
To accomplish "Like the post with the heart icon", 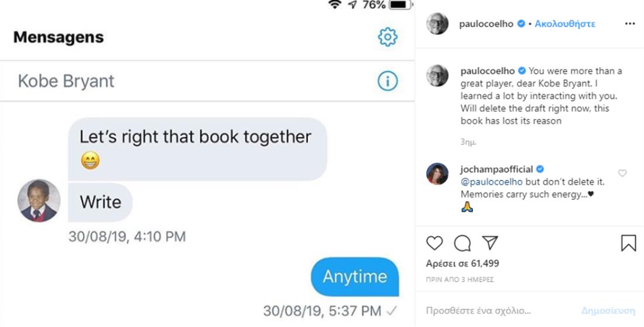I will coord(434,243).
